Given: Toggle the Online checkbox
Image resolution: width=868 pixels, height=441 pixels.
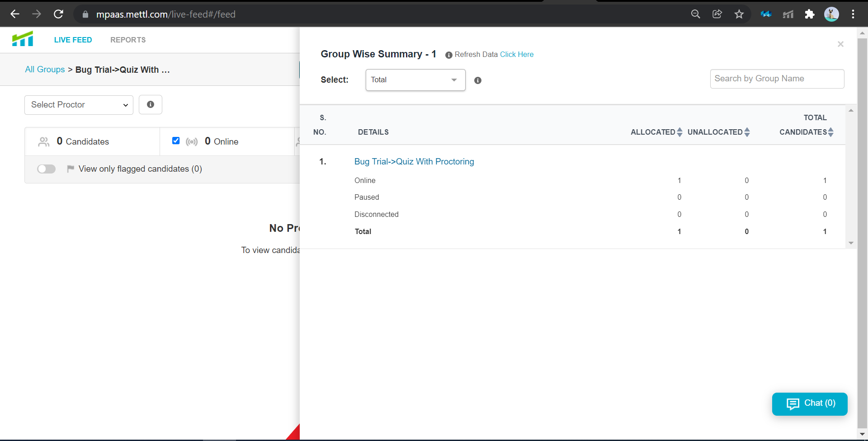Looking at the screenshot, I should 176,141.
